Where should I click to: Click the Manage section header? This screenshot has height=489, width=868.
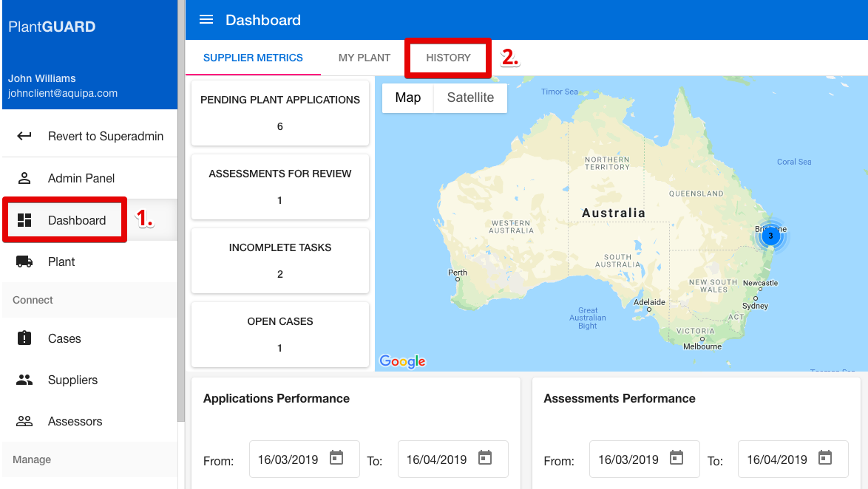tap(32, 459)
